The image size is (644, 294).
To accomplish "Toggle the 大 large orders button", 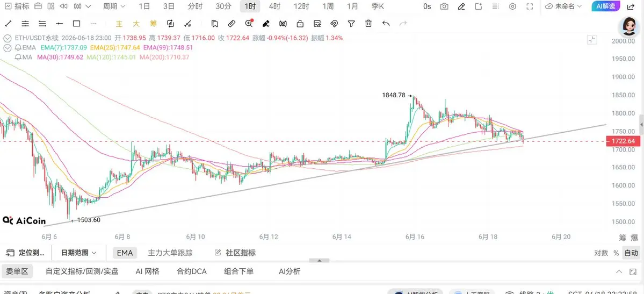I will [136, 24].
